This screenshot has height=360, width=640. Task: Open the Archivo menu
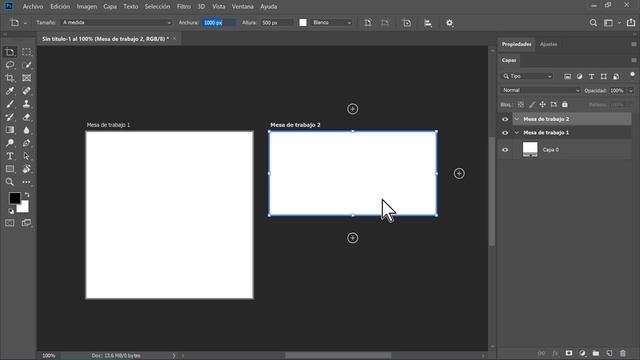[33, 7]
